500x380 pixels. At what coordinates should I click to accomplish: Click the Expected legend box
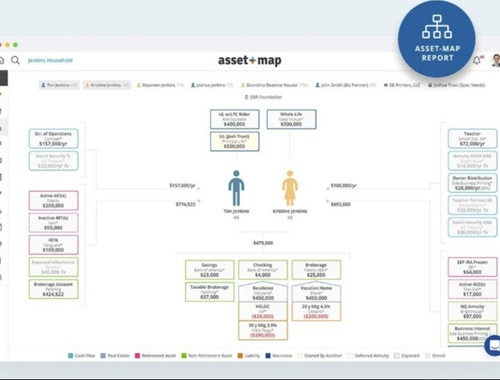397,356
